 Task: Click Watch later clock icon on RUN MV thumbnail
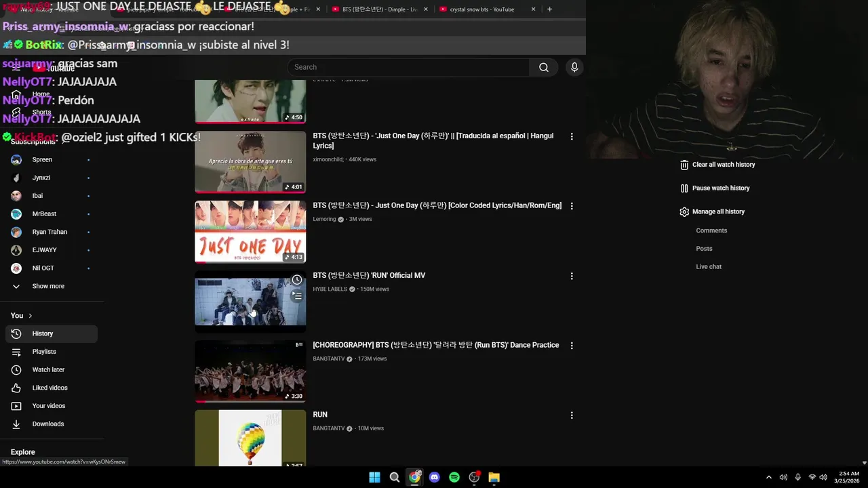297,280
